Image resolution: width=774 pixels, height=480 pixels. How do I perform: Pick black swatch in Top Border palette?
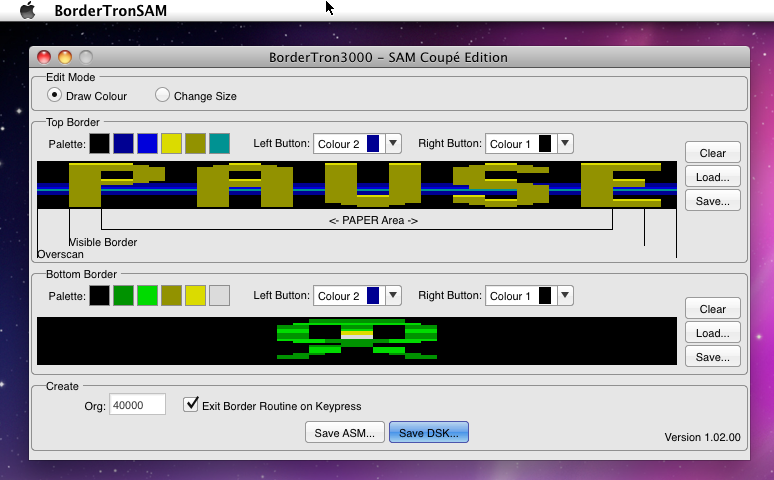pos(99,144)
